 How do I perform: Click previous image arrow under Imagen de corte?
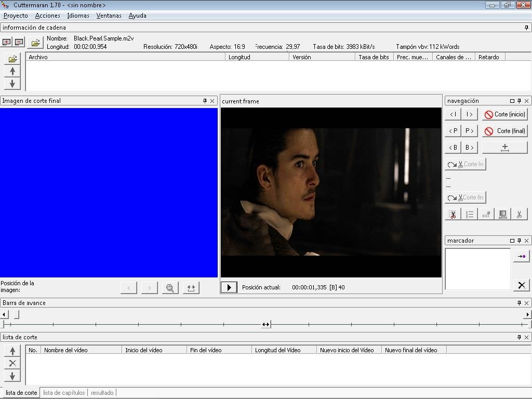click(129, 288)
